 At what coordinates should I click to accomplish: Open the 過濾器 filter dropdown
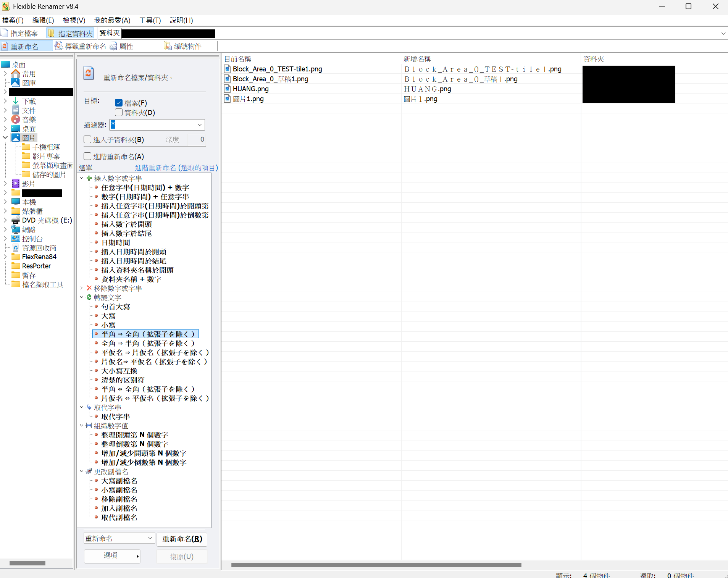click(x=200, y=125)
